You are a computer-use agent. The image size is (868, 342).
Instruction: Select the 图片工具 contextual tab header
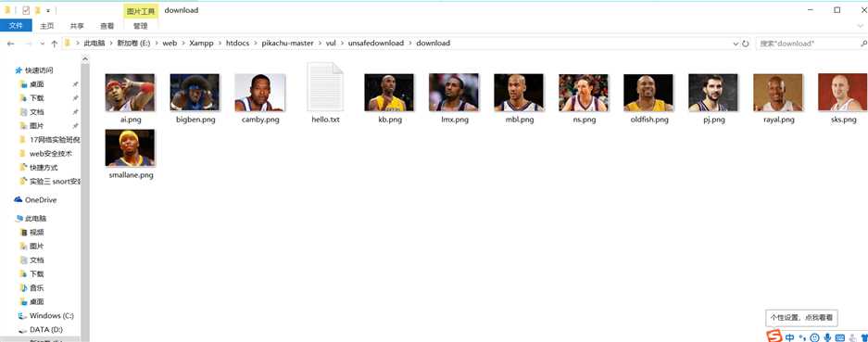pos(141,10)
